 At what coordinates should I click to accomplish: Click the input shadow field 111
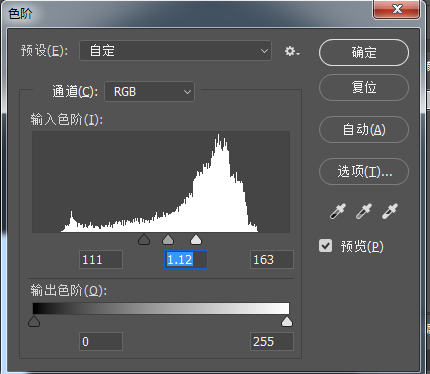coord(101,259)
